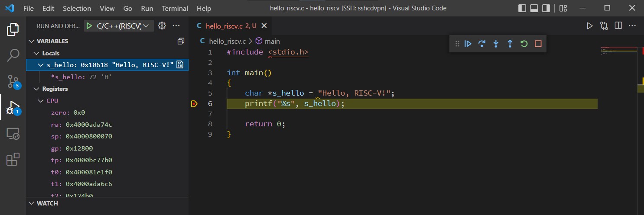
Task: Select the ra: 0x4000ada74c register
Action: 107,125
